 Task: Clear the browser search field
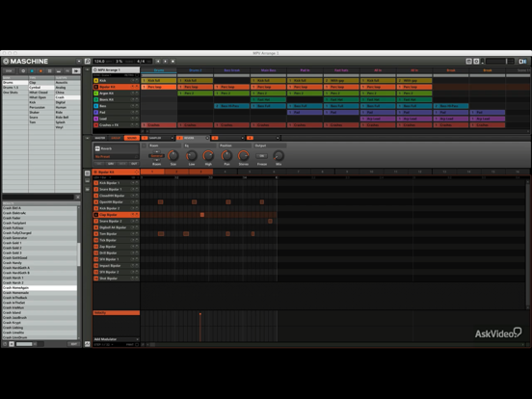point(77,197)
